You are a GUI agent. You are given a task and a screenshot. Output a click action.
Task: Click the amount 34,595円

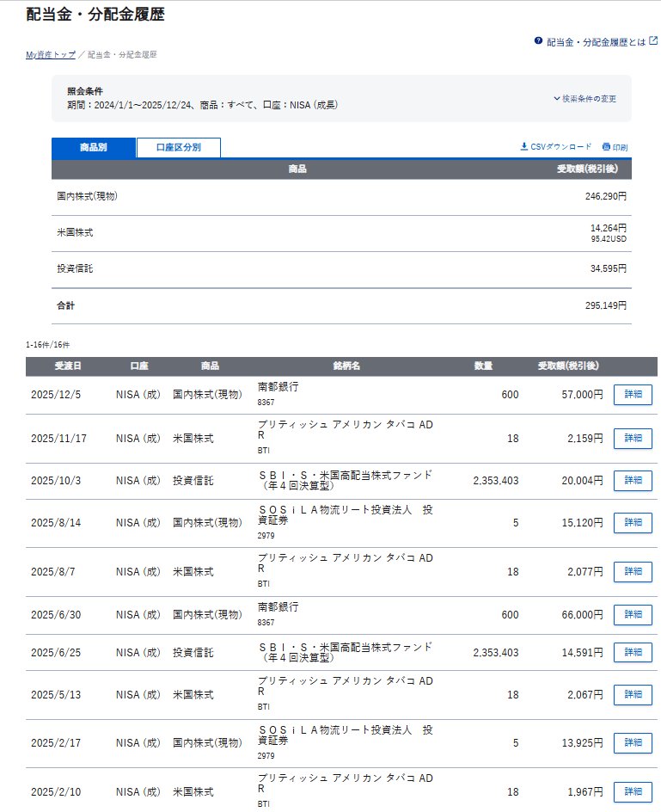pyautogui.click(x=609, y=268)
